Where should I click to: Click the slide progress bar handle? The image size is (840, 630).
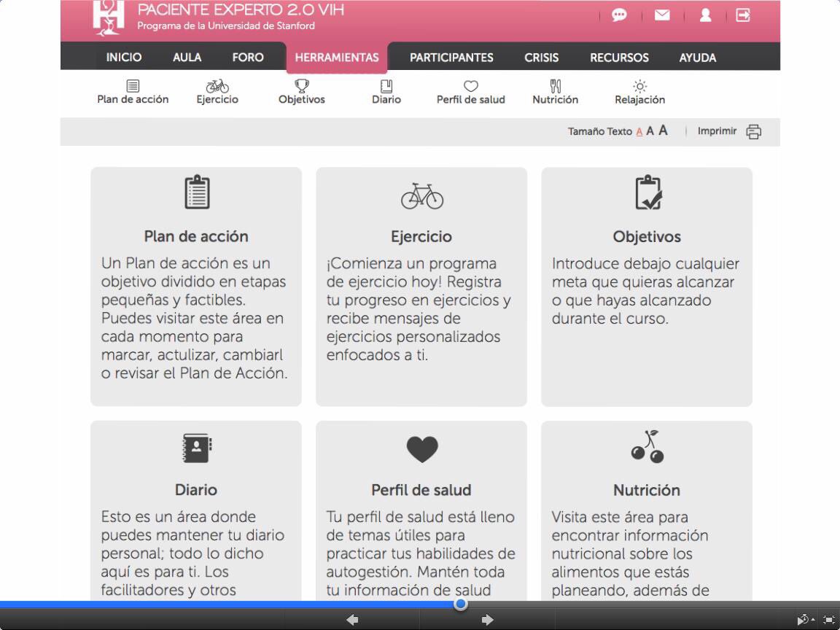[460, 604]
